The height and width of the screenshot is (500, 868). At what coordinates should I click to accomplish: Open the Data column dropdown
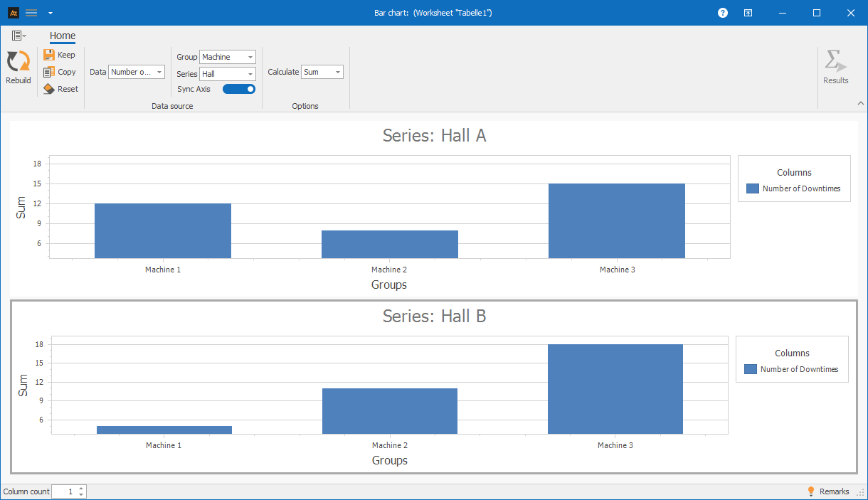pyautogui.click(x=137, y=72)
